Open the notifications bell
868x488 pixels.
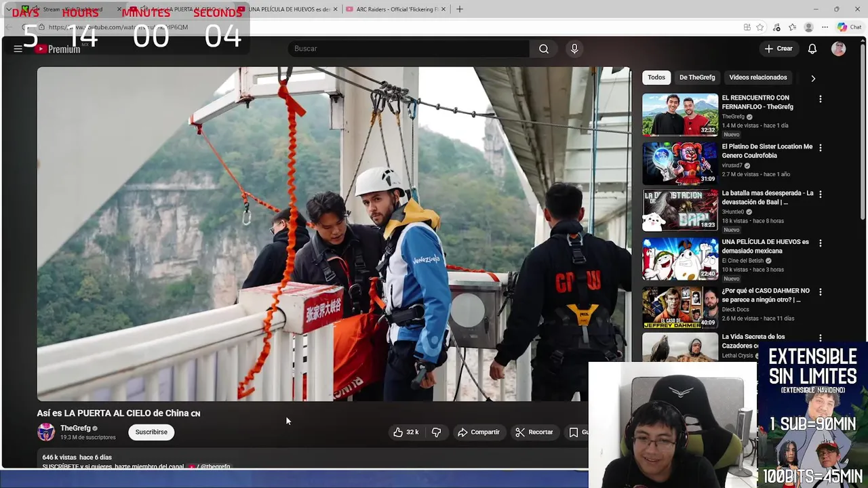(x=812, y=49)
